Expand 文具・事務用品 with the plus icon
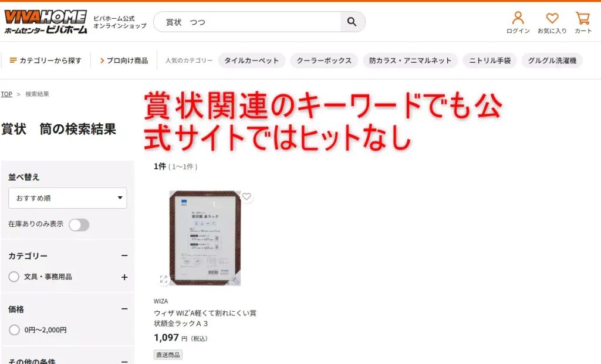 [124, 277]
